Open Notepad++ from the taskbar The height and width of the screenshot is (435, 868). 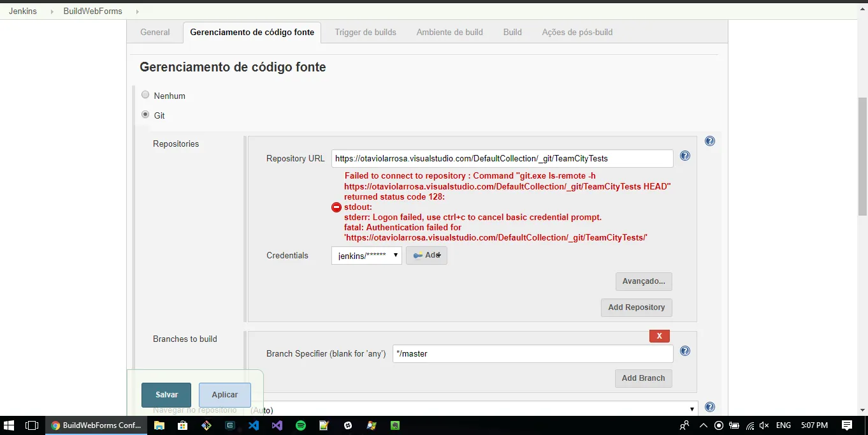tap(324, 425)
